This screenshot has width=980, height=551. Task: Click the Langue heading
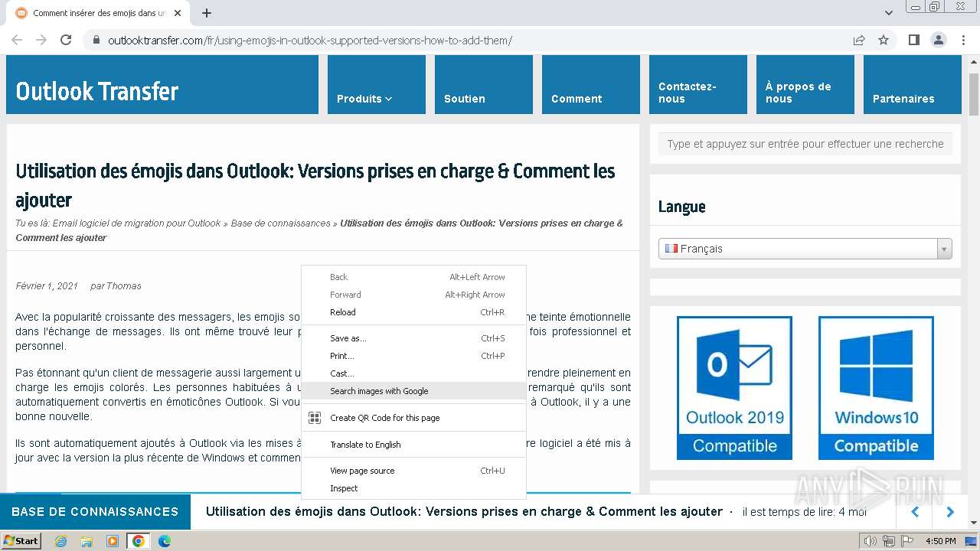[681, 207]
